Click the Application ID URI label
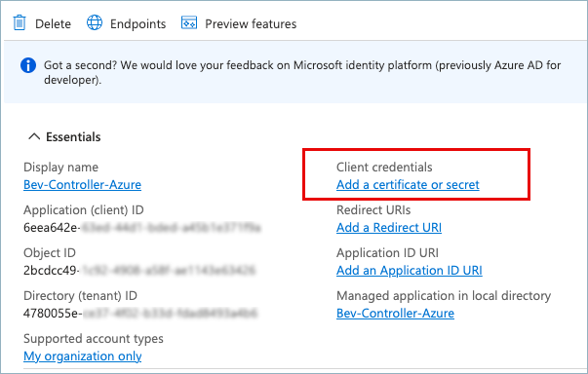The height and width of the screenshot is (374, 588). click(387, 252)
